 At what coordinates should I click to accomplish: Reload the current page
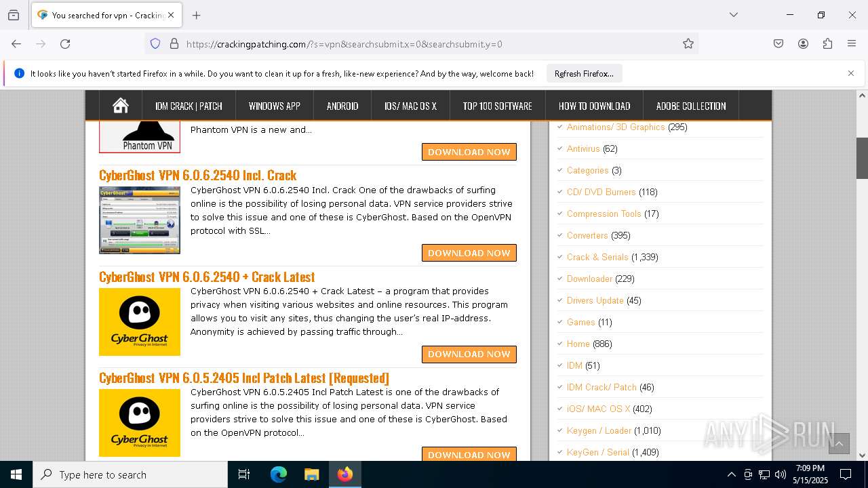coord(65,44)
